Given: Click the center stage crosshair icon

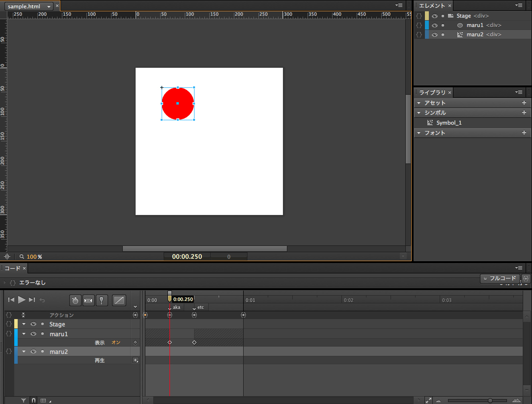Looking at the screenshot, I should point(7,257).
